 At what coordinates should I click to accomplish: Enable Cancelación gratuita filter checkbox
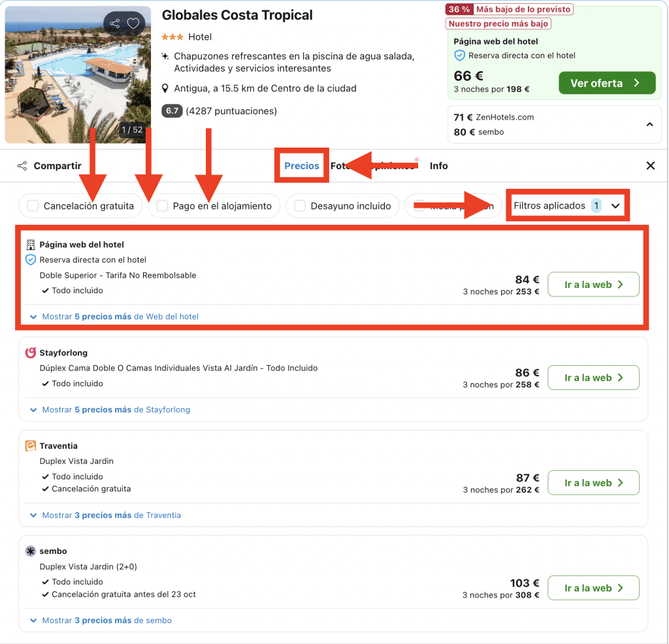tap(33, 206)
